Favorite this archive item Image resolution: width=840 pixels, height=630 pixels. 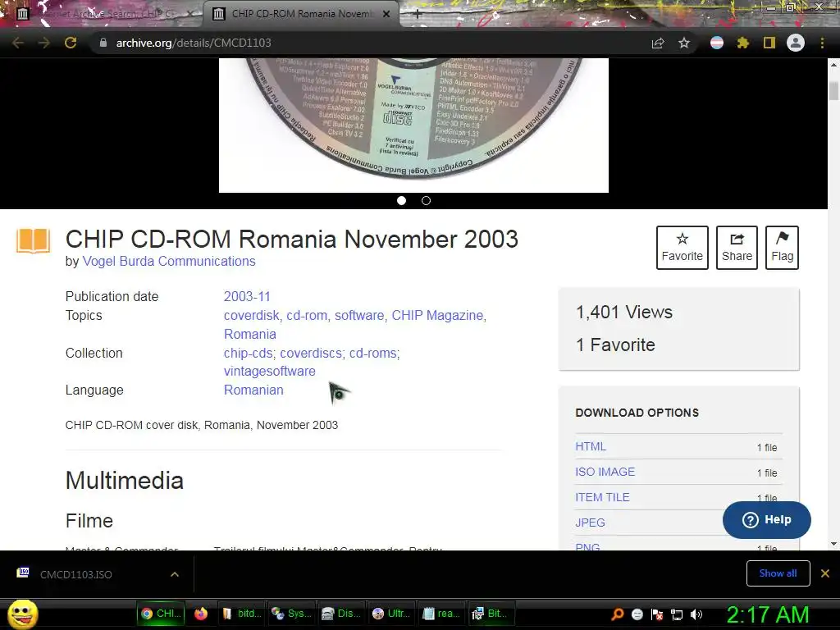(x=682, y=248)
